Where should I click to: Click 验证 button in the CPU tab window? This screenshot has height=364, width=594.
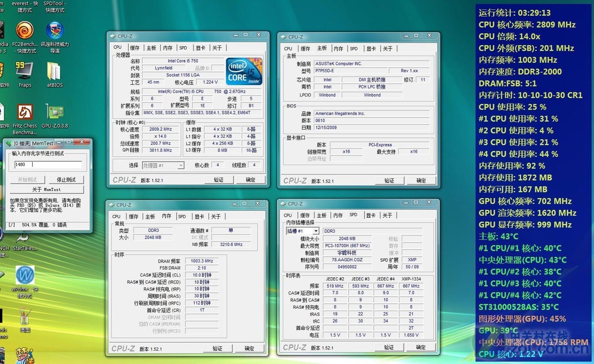point(218,180)
